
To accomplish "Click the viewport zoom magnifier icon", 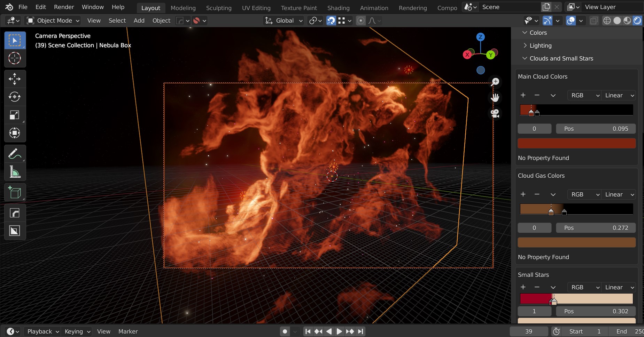I will pos(495,82).
